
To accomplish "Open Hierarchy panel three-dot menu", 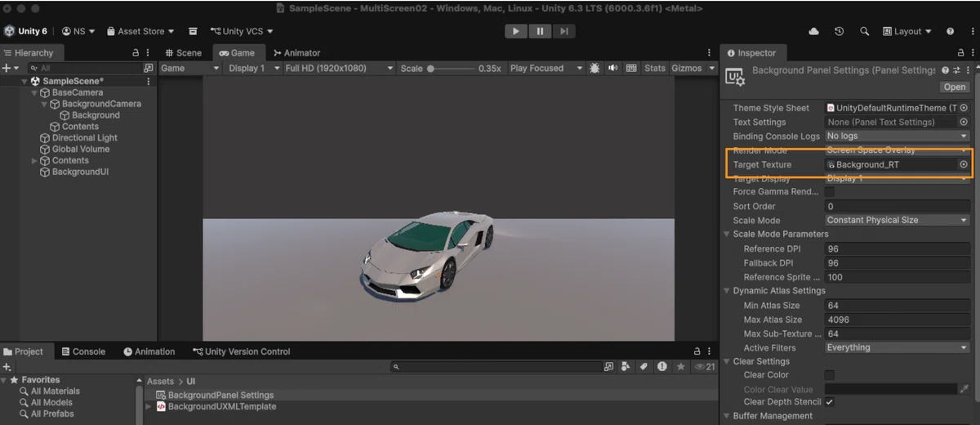I will point(148,53).
